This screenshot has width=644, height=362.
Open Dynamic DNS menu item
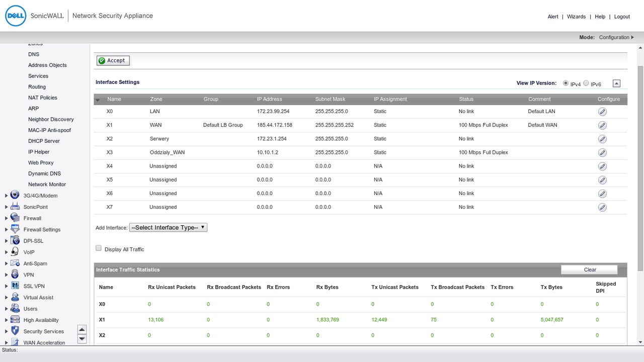point(44,173)
